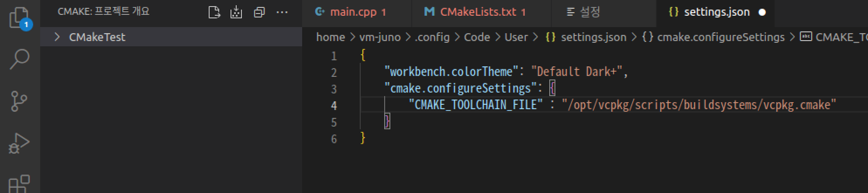Click the CMake icon on CMakeLists.txt tab

tap(430, 12)
